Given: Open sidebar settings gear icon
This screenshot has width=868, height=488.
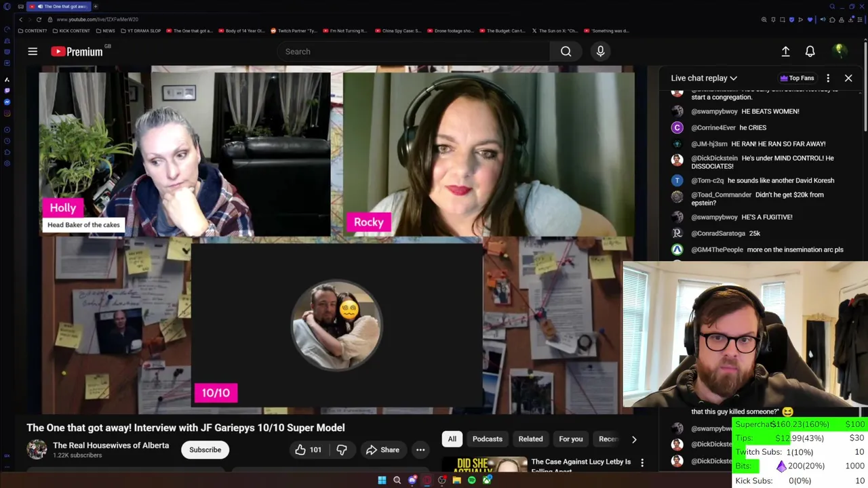Looking at the screenshot, I should (7, 163).
